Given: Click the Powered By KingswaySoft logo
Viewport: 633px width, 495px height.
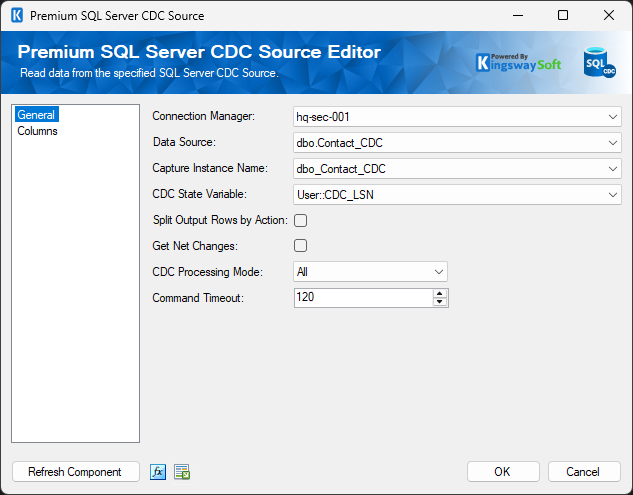Looking at the screenshot, I should pyautogui.click(x=518, y=63).
